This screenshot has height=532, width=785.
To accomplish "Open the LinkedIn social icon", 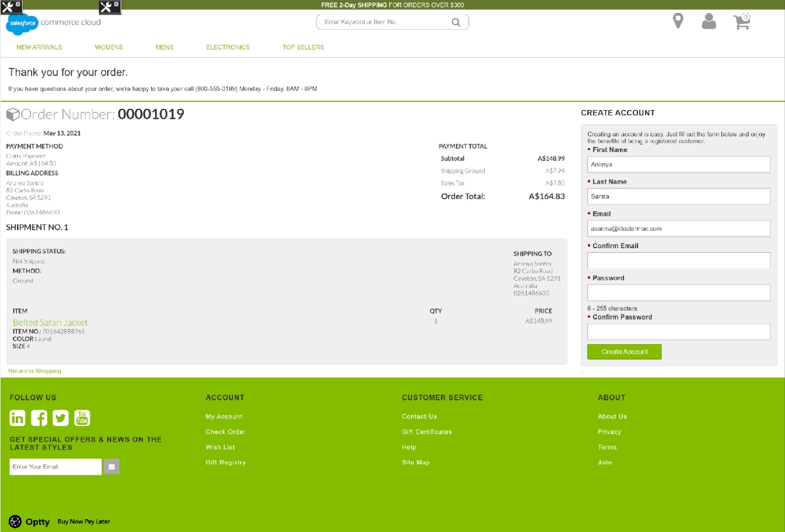I will click(x=18, y=418).
